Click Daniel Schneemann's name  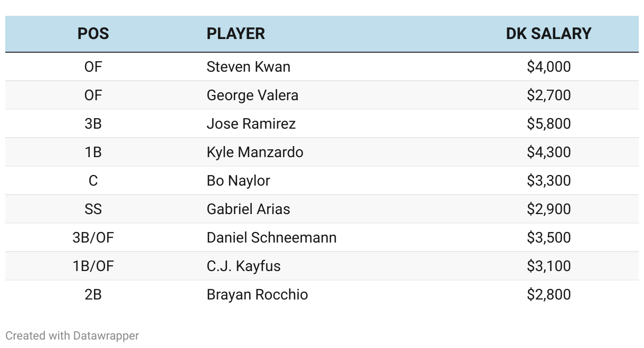pyautogui.click(x=271, y=238)
